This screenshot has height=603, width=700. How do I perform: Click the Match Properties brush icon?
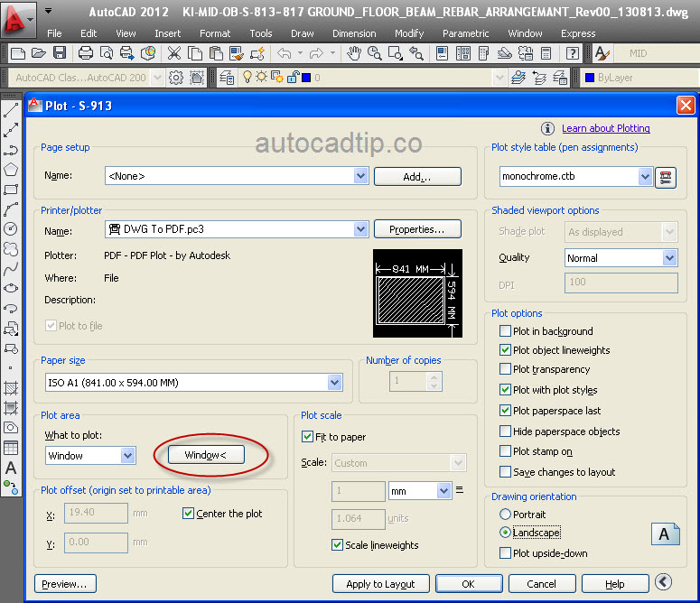(x=237, y=53)
